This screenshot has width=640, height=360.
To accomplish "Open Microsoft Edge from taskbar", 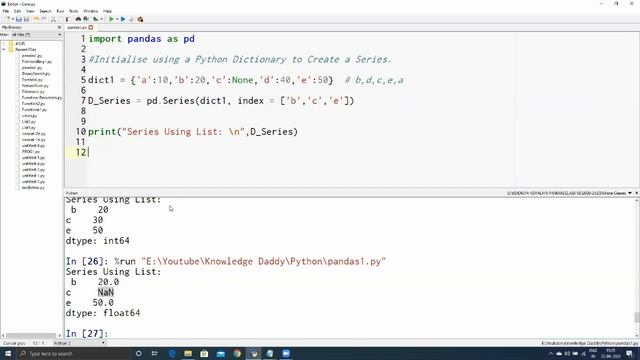I will (x=172, y=353).
